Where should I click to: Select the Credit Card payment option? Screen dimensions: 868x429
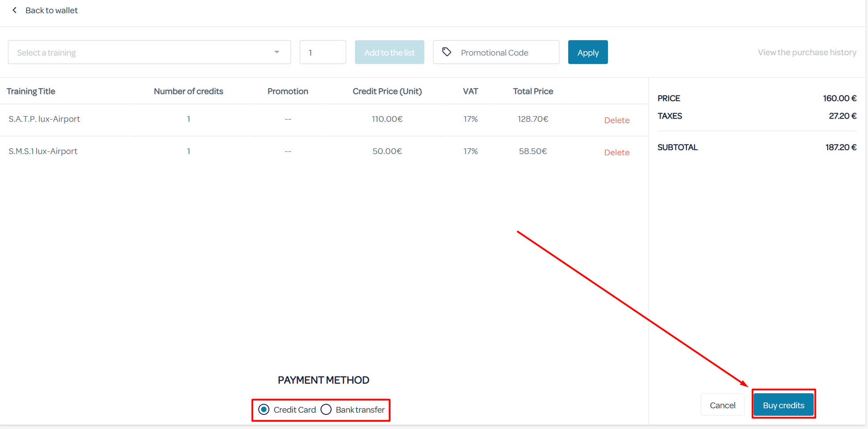click(264, 410)
